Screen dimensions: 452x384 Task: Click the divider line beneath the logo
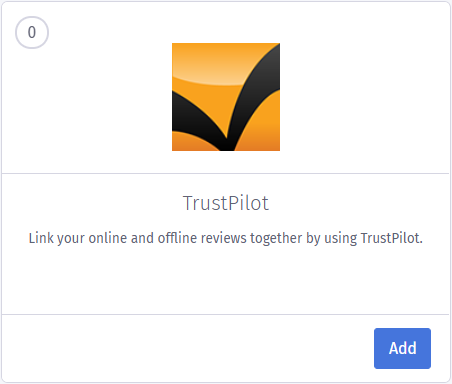click(226, 173)
